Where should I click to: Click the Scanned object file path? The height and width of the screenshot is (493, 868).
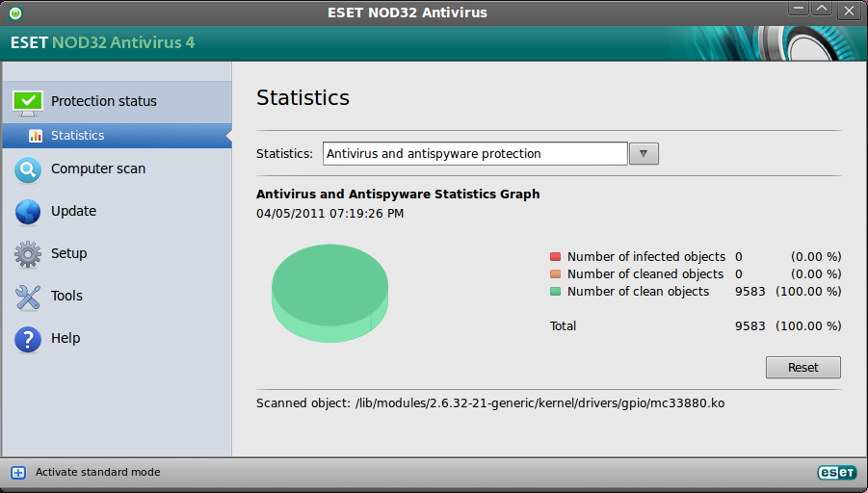click(539, 403)
